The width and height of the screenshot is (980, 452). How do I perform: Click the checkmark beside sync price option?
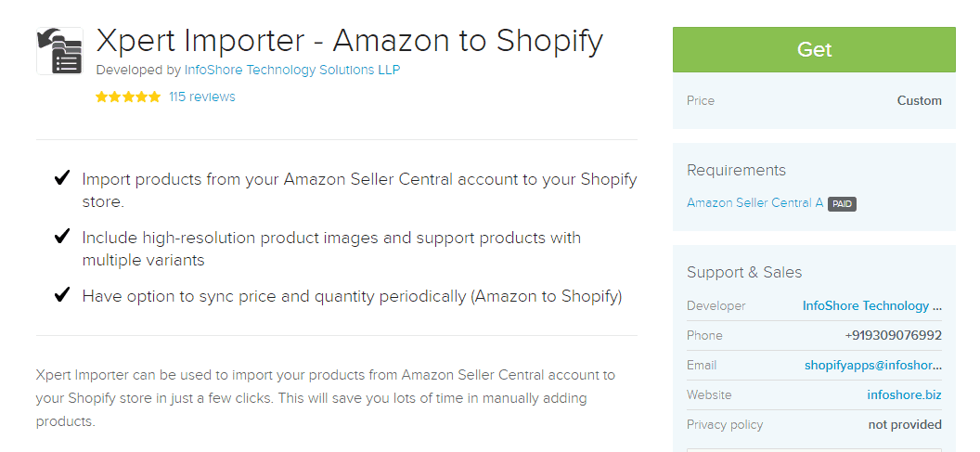(x=62, y=294)
